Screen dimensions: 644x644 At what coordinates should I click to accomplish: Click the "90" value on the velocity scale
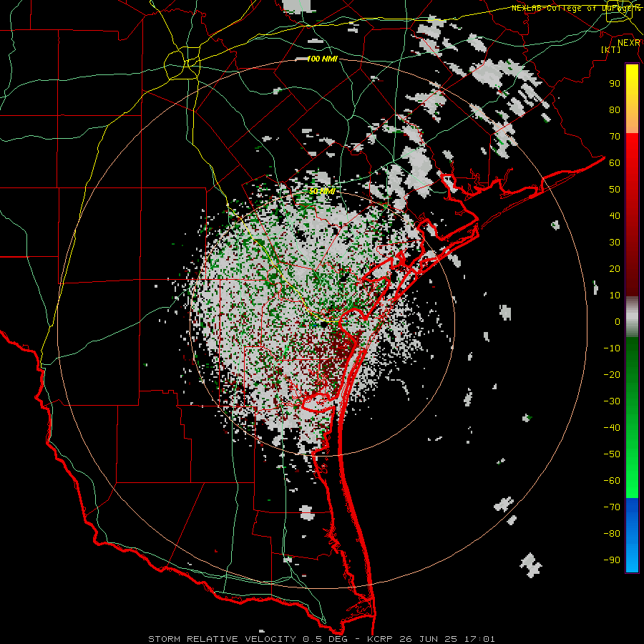tap(615, 84)
